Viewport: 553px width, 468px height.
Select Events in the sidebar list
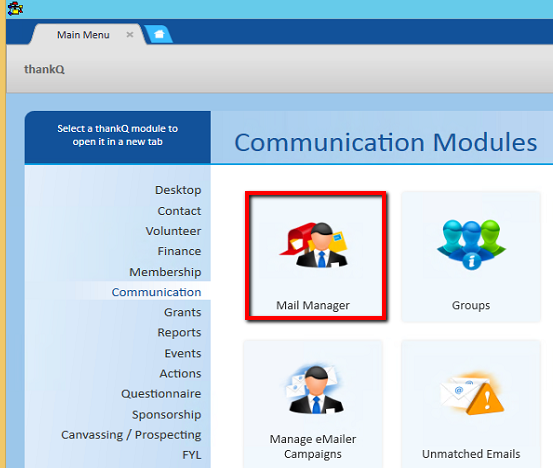183,353
